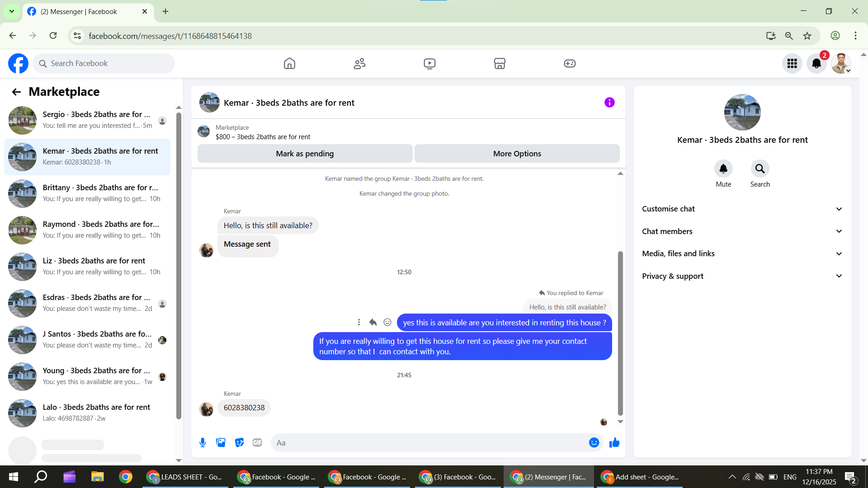This screenshot has height=488, width=868.
Task: Click the browser address bar URL
Action: click(170, 36)
